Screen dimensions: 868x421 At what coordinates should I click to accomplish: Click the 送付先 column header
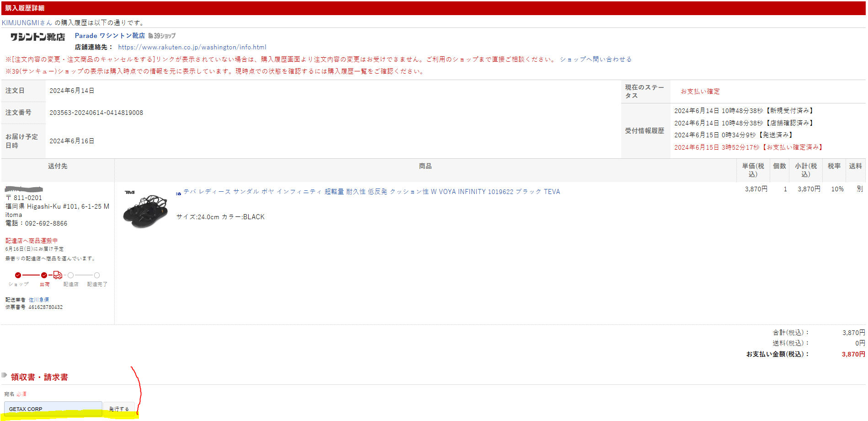58,166
